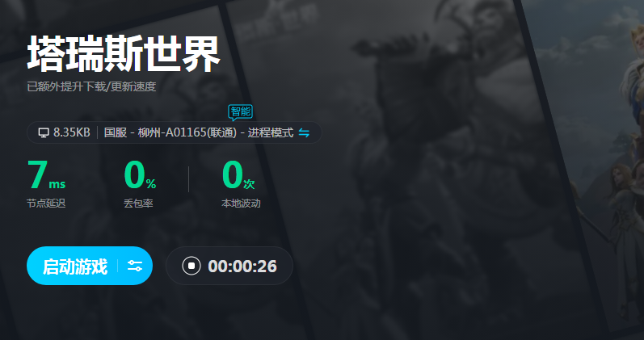
Task: Click the 本地波动 label
Action: (x=241, y=204)
